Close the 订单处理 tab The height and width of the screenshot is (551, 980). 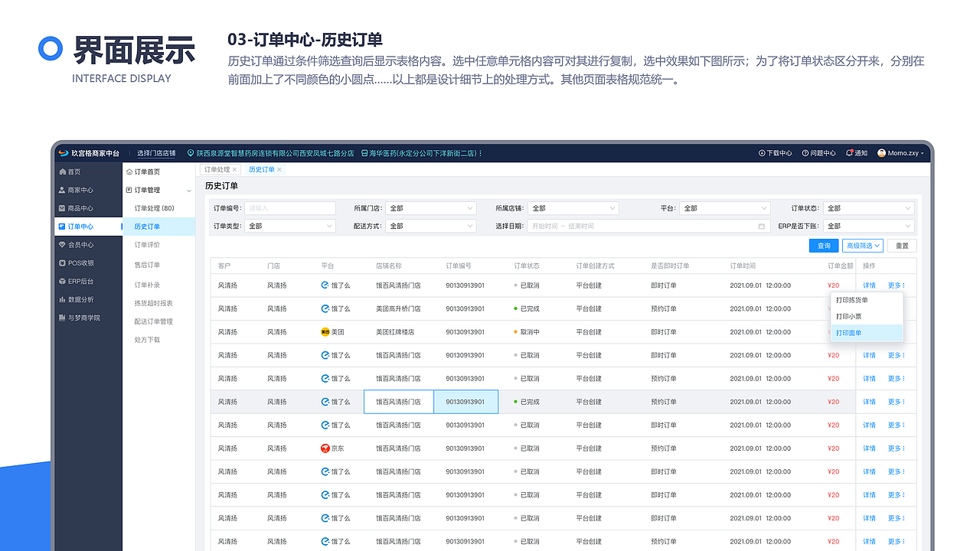234,170
